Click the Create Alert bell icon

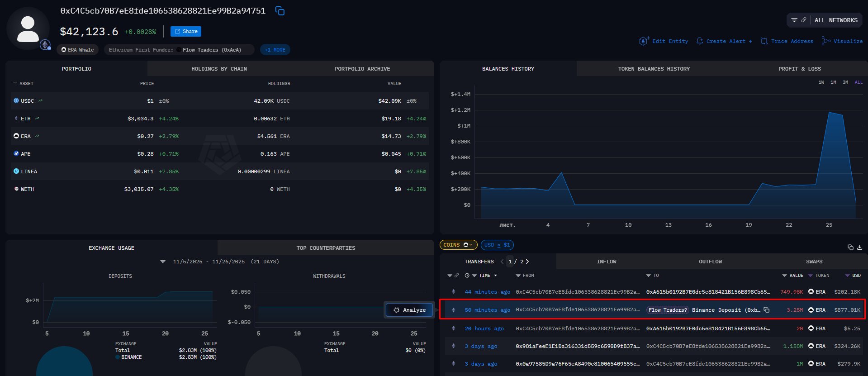700,41
